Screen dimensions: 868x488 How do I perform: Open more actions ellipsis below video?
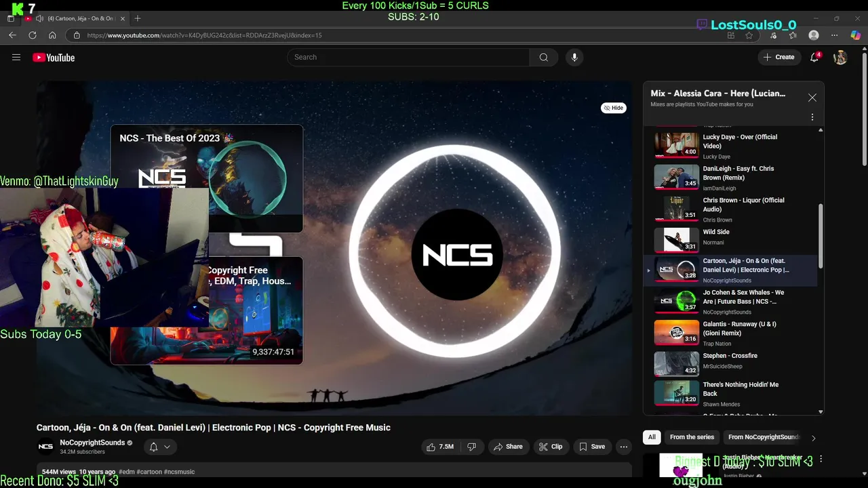624,447
